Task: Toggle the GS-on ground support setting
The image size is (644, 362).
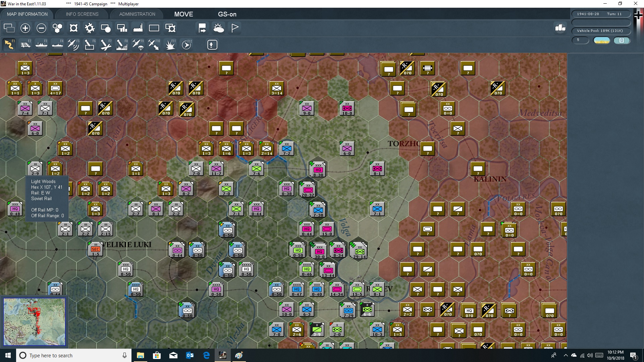Action: (x=227, y=14)
